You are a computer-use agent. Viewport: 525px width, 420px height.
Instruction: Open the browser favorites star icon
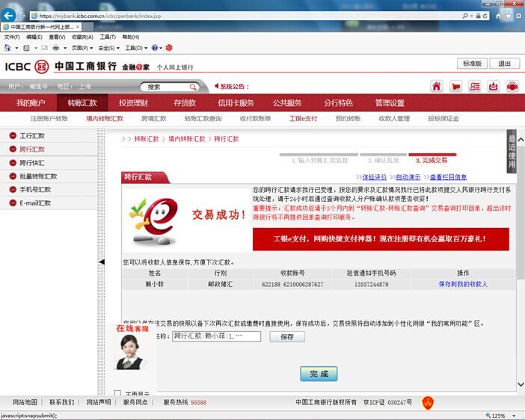click(x=509, y=16)
